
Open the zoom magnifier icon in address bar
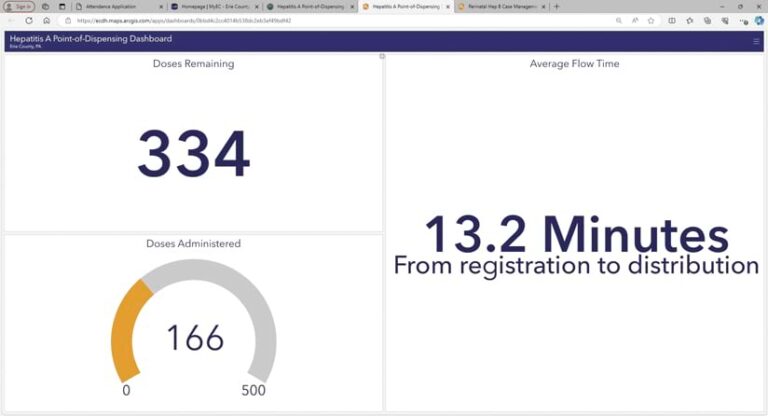pyautogui.click(x=619, y=21)
